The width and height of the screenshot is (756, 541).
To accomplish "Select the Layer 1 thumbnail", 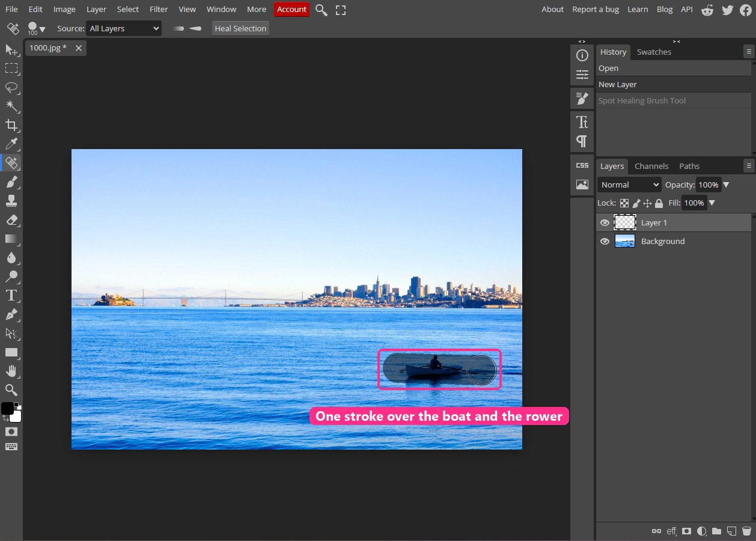I will 625,222.
